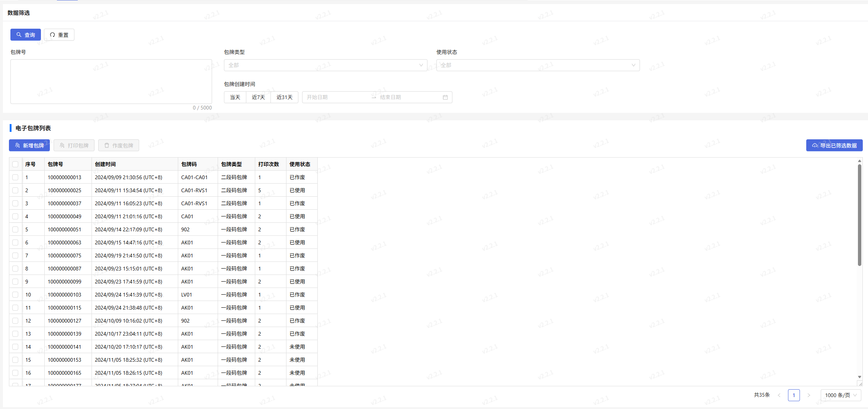Image resolution: width=868 pixels, height=409 pixels.
Task: Open the 包牌类型 dropdown
Action: [325, 65]
